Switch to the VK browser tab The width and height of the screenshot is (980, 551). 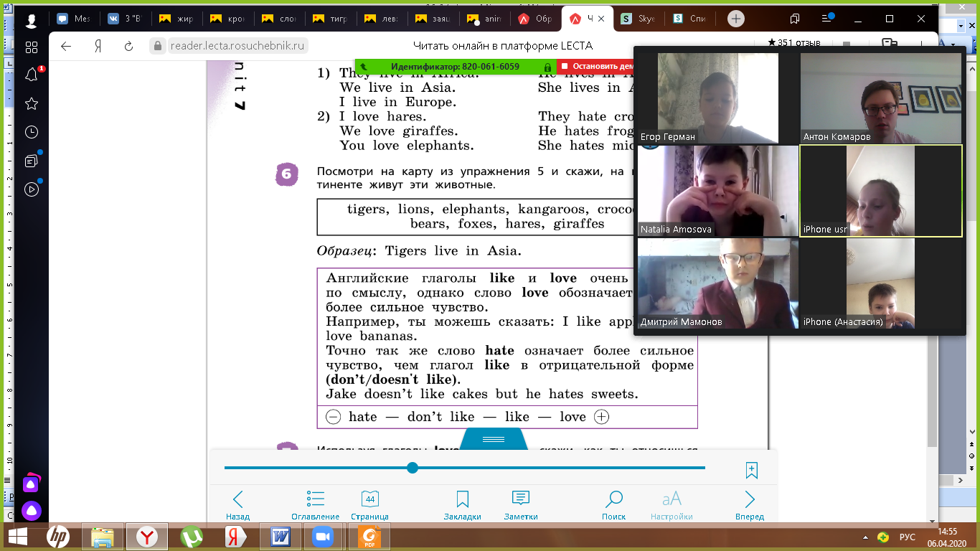click(x=123, y=19)
